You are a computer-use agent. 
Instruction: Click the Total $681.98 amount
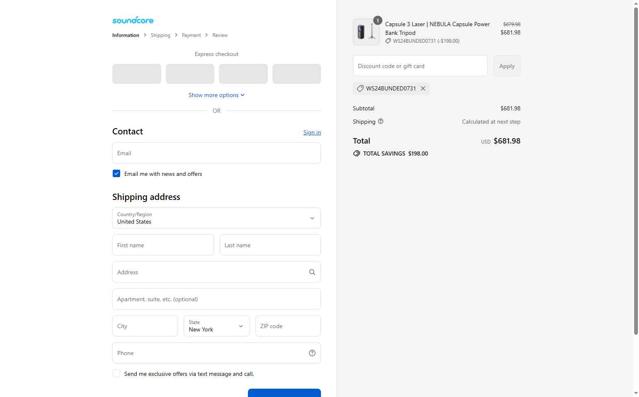[507, 141]
